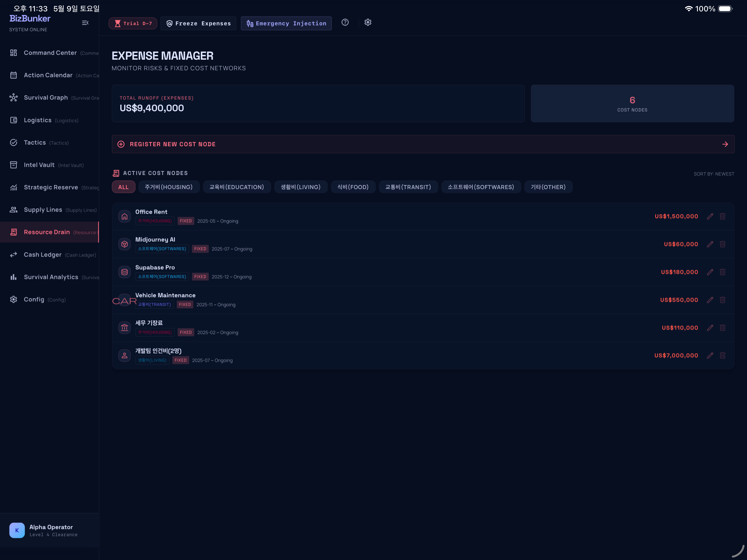The width and height of the screenshot is (747, 560).
Task: Select the ALL filter tab
Action: 124,187
